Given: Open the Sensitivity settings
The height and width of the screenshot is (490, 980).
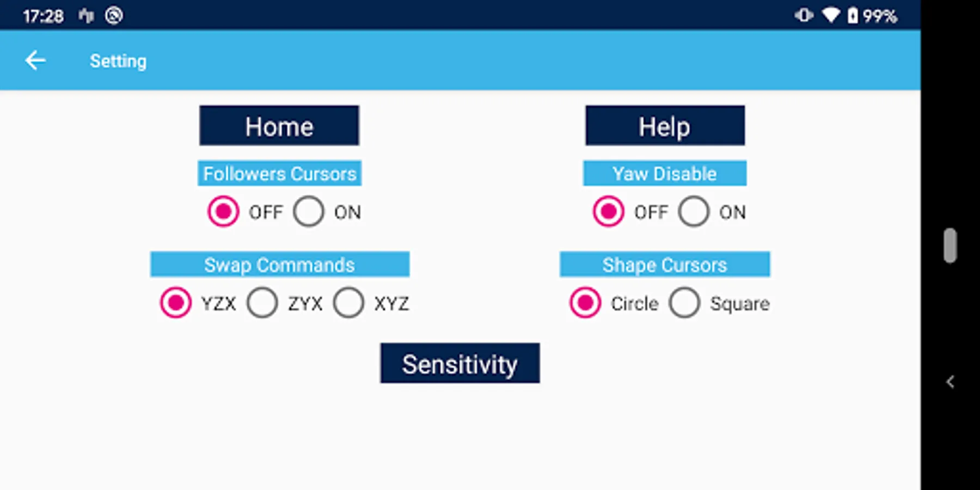Looking at the screenshot, I should click(x=460, y=364).
